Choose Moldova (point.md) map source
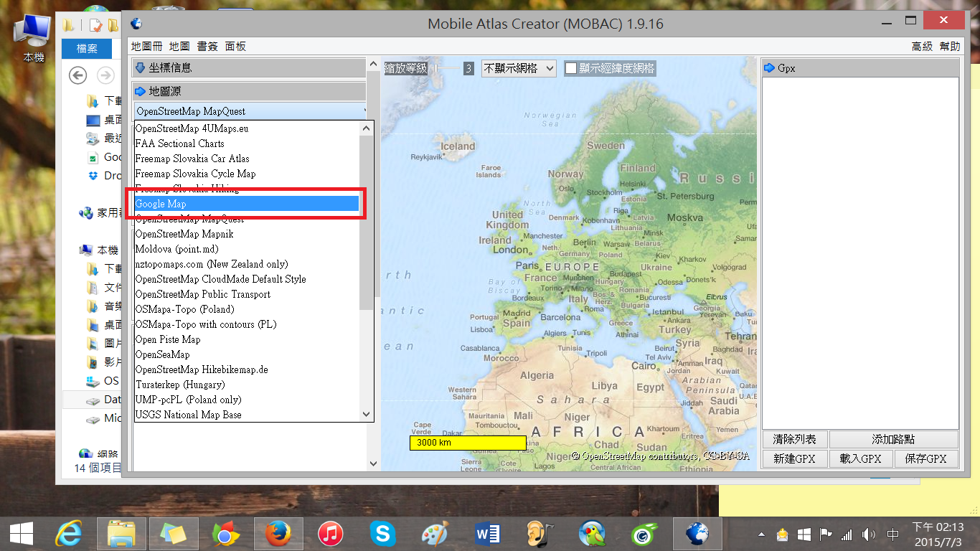 (x=247, y=249)
